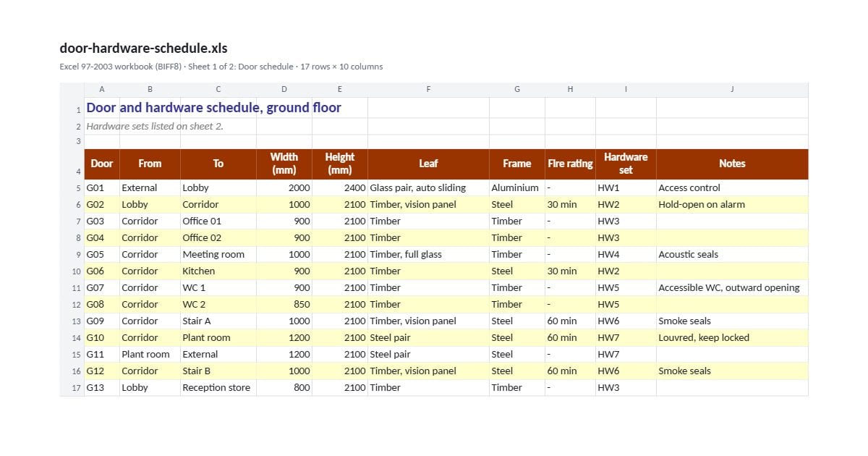
Task: Click 'Glass pair, auto sliding' cell
Action: coord(428,188)
